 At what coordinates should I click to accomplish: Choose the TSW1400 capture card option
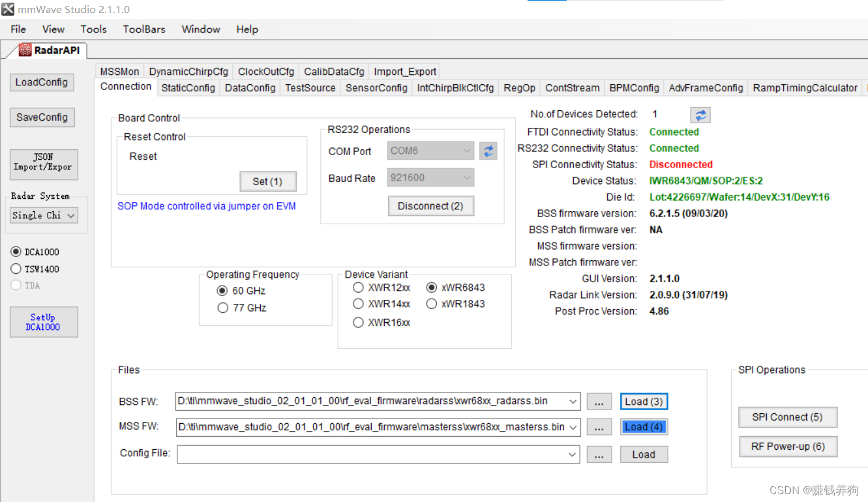coord(16,269)
